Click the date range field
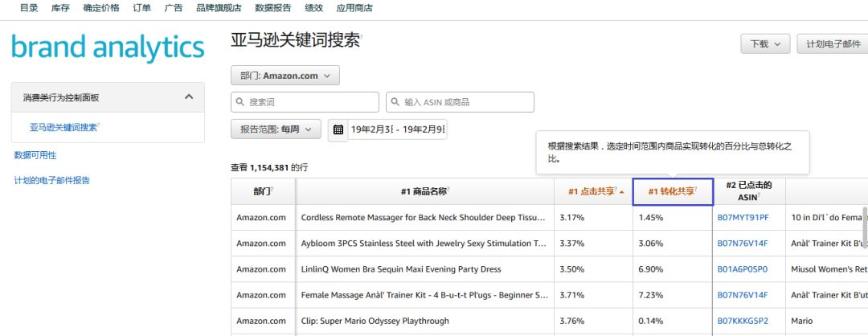The image size is (868, 336). 398,129
